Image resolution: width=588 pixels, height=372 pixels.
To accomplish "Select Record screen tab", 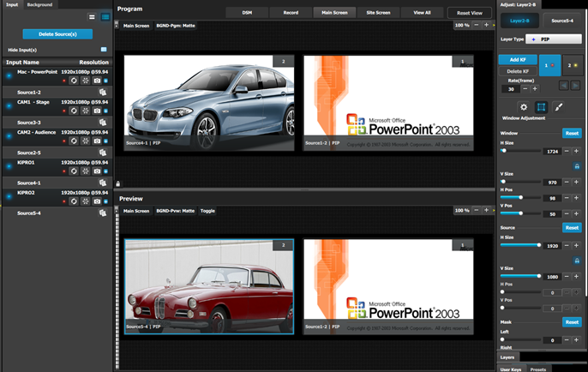I will click(x=291, y=13).
